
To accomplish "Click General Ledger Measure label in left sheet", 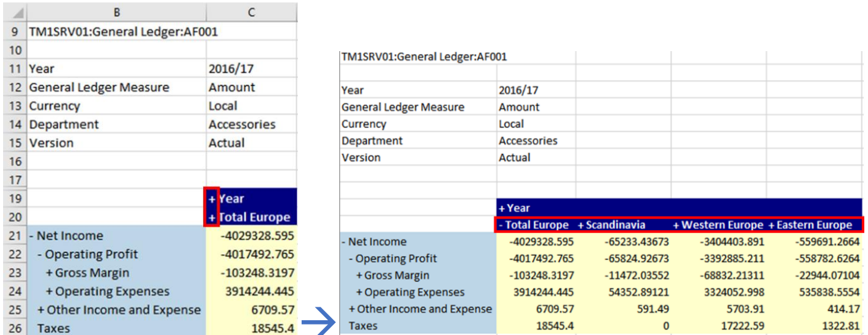I will click(99, 87).
